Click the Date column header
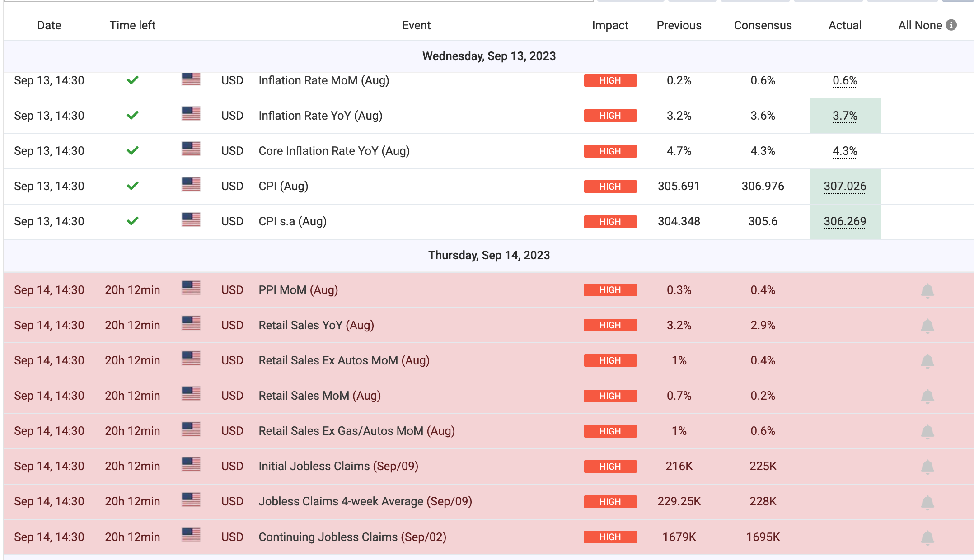Screen dimensions: 974x560 click(49, 25)
